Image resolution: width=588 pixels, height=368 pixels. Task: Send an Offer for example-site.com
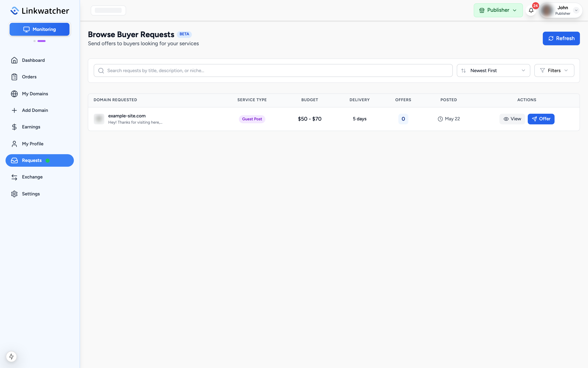pos(541,119)
